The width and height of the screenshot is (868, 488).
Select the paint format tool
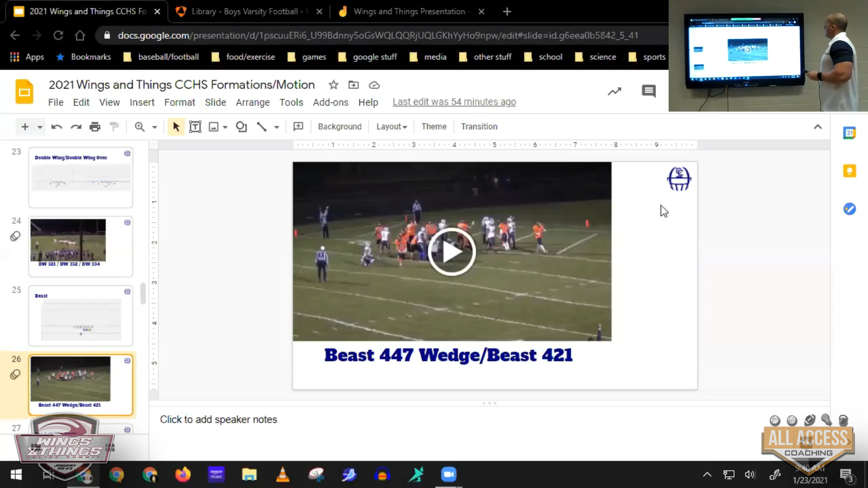click(114, 127)
